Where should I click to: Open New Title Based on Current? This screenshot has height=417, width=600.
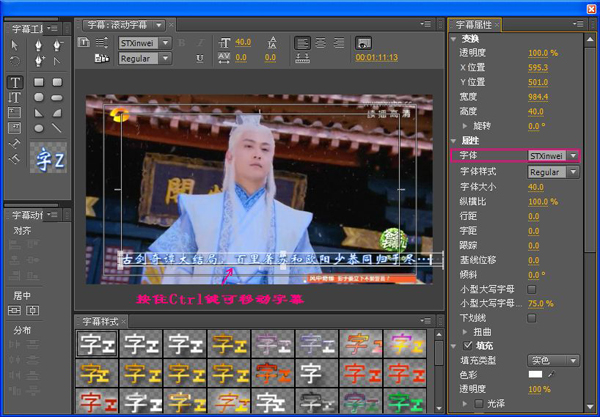tap(84, 42)
